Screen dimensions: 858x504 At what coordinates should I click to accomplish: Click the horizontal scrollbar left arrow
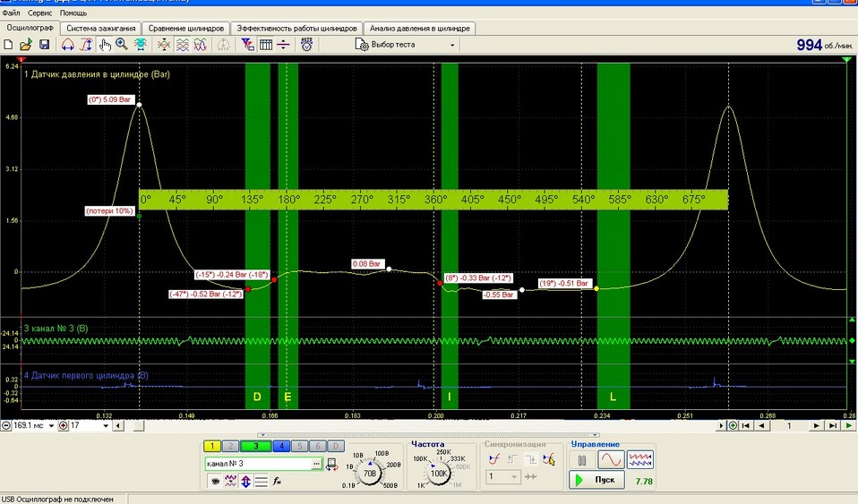tap(118, 425)
